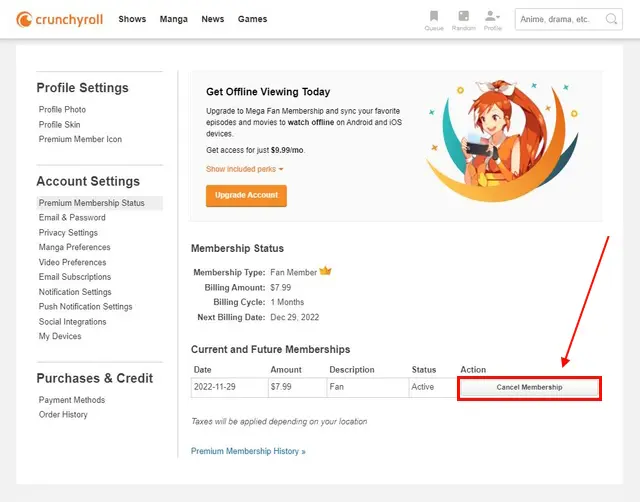Select Profile Photo option
The height and width of the screenshot is (502, 640).
tap(62, 109)
